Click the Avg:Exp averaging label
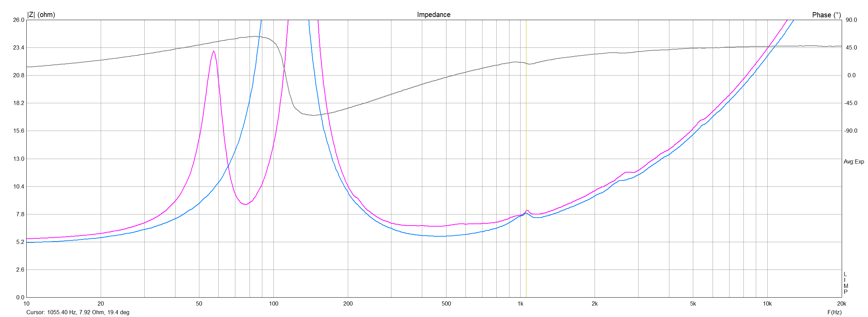The height and width of the screenshot is (317, 868). (853, 162)
